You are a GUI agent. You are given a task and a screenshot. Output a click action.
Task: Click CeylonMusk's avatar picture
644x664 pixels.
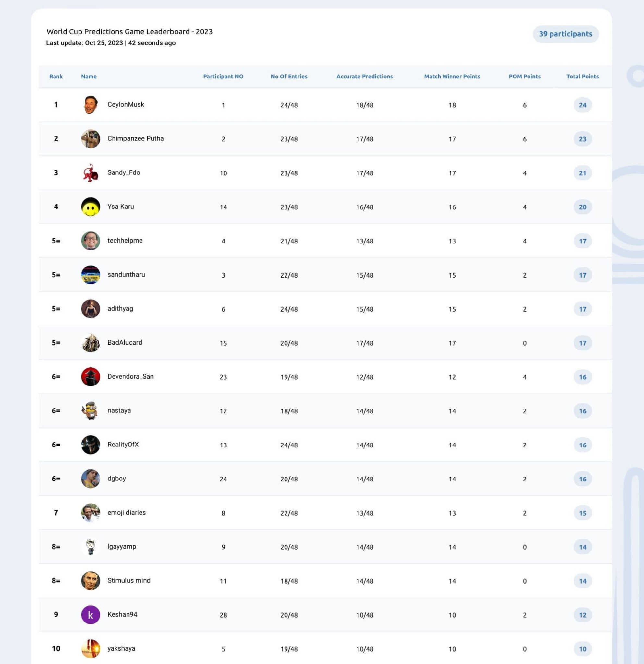tap(91, 105)
